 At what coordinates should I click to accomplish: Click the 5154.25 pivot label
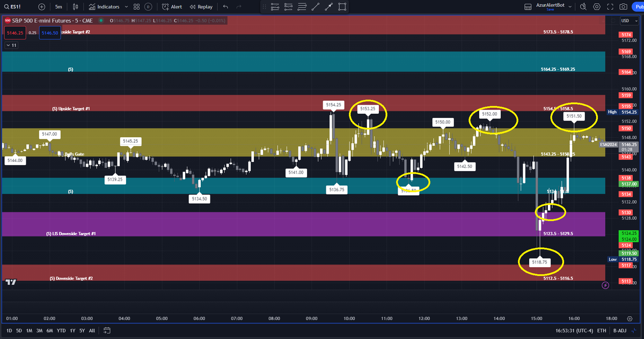[x=333, y=105]
